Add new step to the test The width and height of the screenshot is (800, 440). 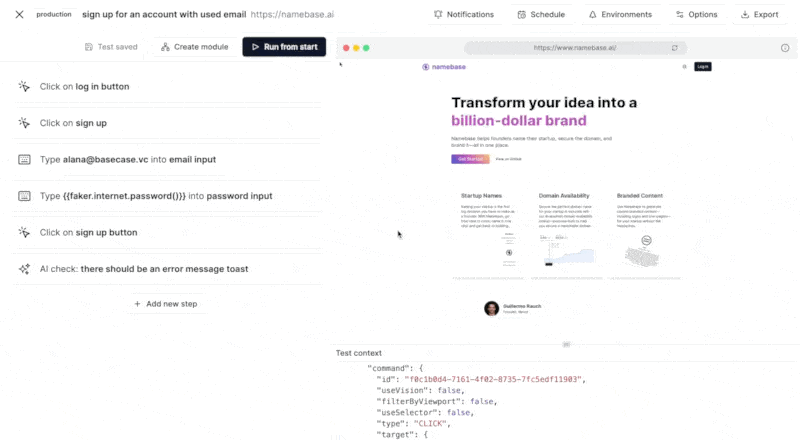coord(166,304)
